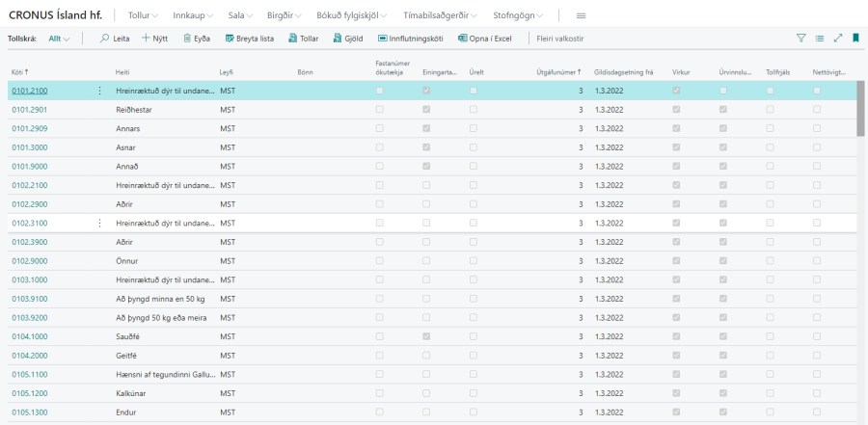Click Fleiri valkostir for more options
Image resolution: width=868 pixels, height=425 pixels.
click(x=559, y=39)
